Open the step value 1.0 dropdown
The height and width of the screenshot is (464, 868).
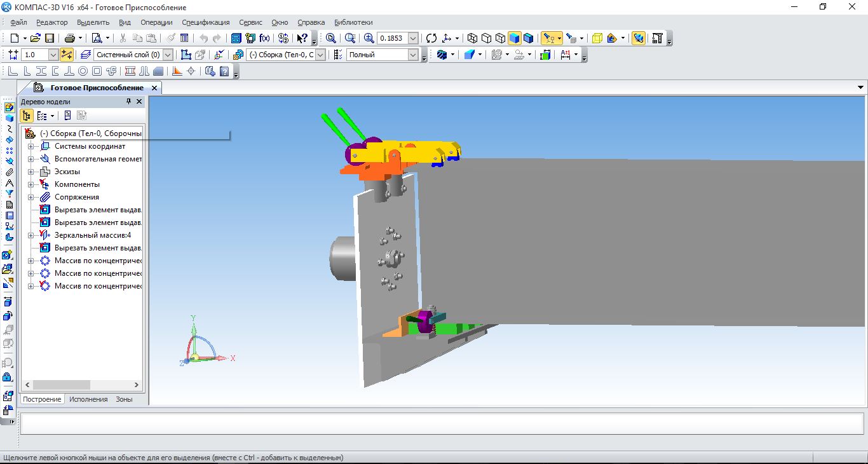pos(53,55)
